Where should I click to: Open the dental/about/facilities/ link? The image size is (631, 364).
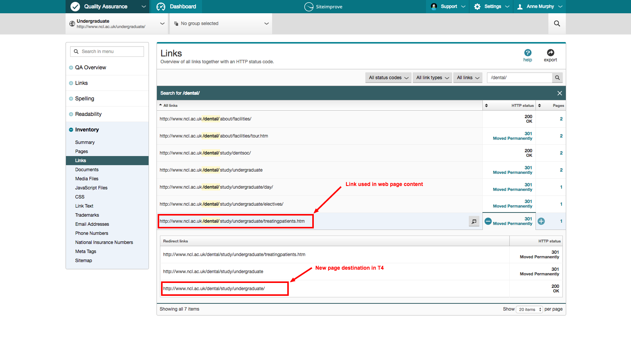pos(205,119)
